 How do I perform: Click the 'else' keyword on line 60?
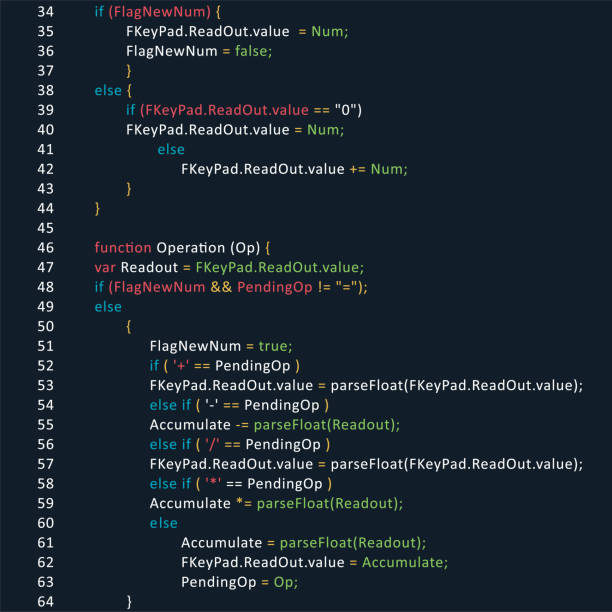[x=164, y=523]
